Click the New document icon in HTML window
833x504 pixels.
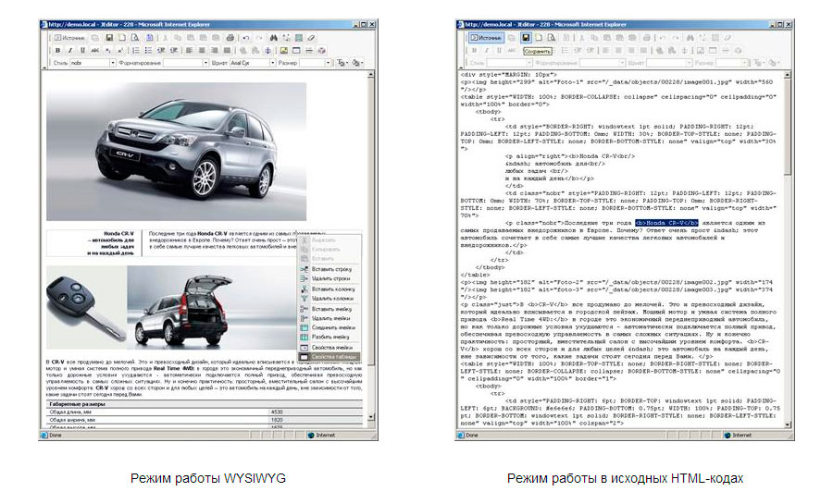point(539,38)
